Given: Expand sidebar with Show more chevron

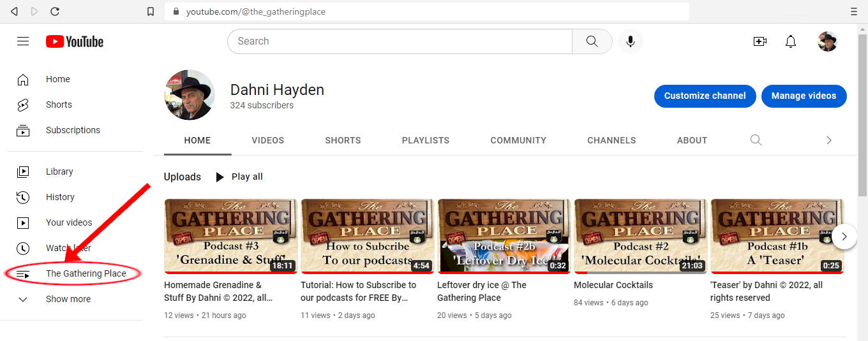Looking at the screenshot, I should tap(23, 299).
